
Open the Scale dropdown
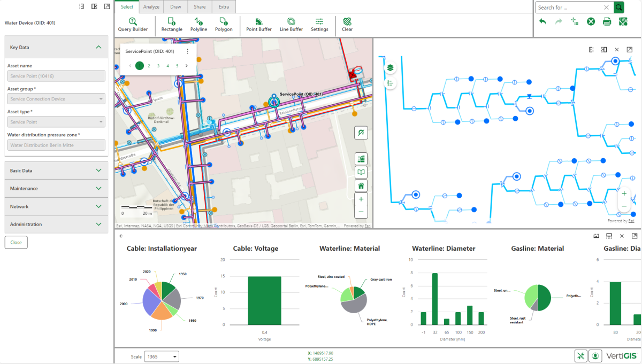coord(162,357)
